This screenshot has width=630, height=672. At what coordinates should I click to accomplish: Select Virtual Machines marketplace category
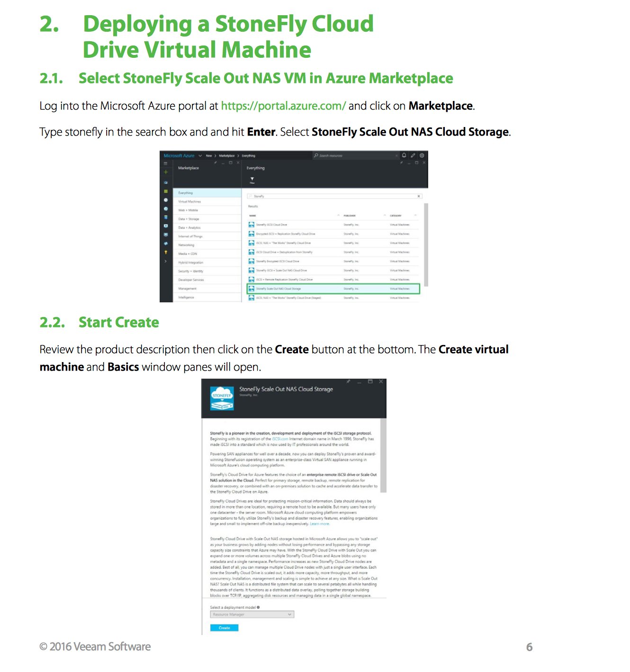(207, 201)
